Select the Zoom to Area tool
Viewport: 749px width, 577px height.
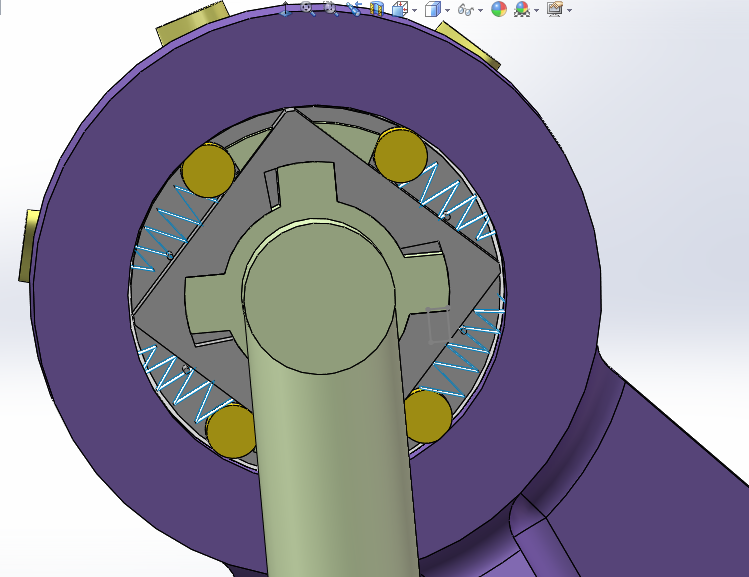pyautogui.click(x=332, y=9)
